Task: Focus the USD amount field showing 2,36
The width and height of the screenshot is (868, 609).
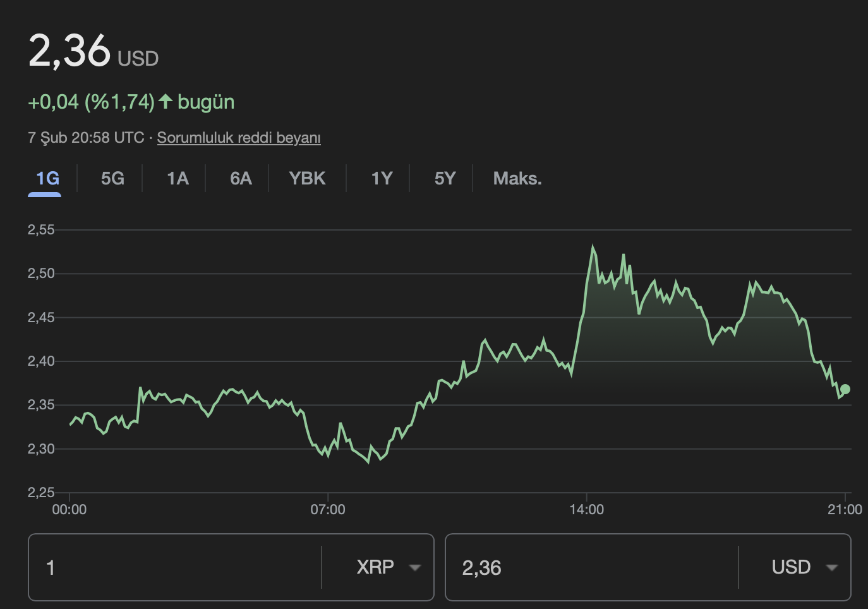Action: (592, 567)
